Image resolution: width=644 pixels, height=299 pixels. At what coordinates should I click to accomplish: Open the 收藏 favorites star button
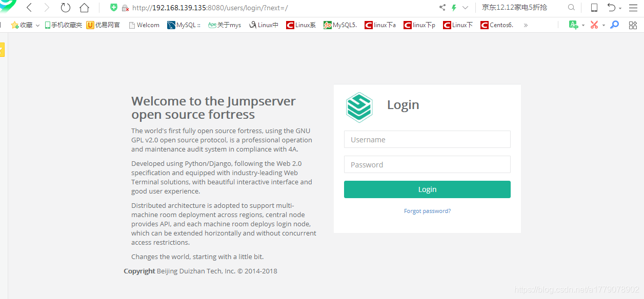coord(22,25)
